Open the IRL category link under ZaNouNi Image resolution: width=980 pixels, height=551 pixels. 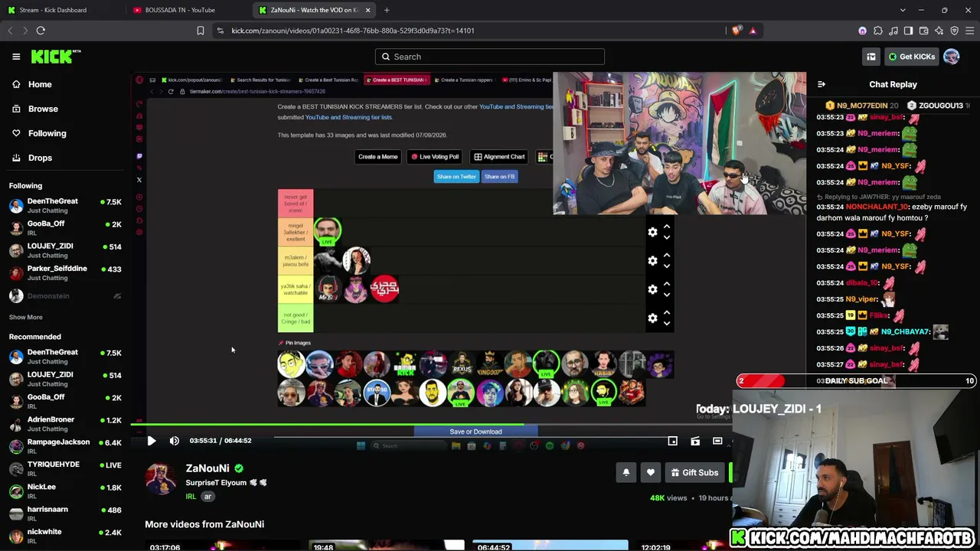(x=191, y=497)
